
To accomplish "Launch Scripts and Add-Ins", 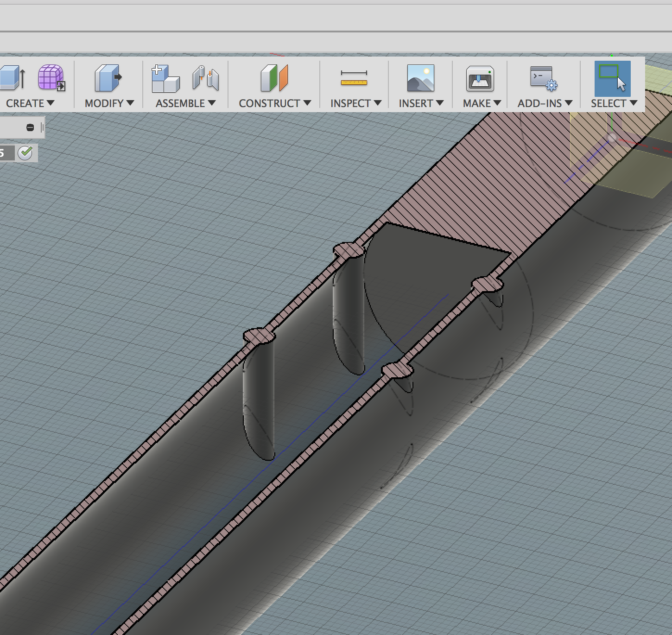I will [543, 79].
